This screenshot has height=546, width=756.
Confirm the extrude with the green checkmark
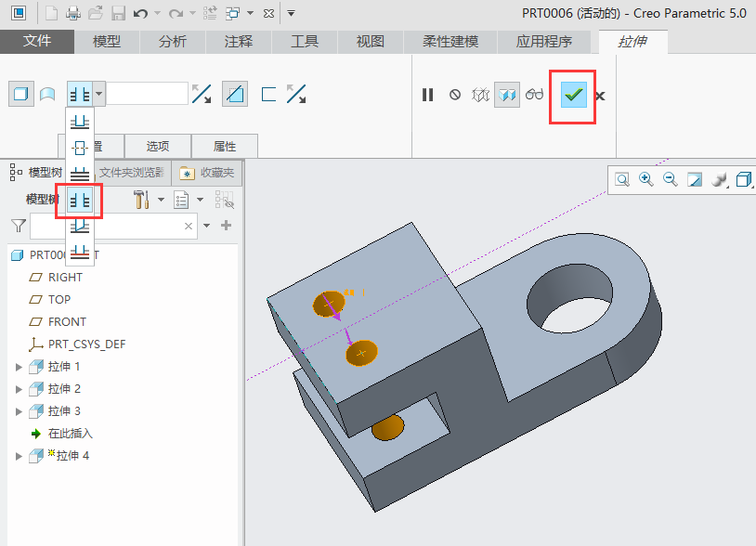point(574,95)
